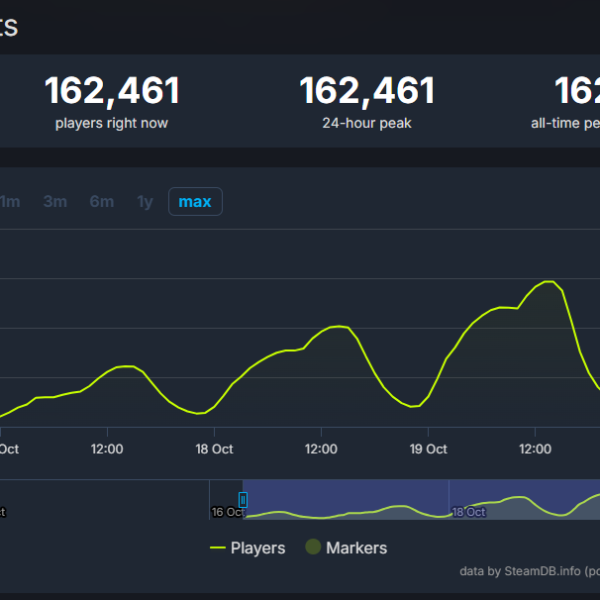
Task: Click the 18 Oct x-axis label
Action: pyautogui.click(x=214, y=449)
